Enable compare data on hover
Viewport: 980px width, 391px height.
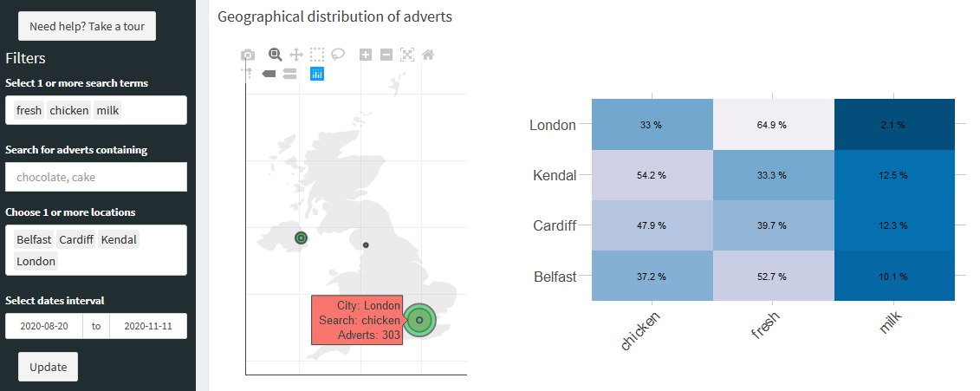289,74
